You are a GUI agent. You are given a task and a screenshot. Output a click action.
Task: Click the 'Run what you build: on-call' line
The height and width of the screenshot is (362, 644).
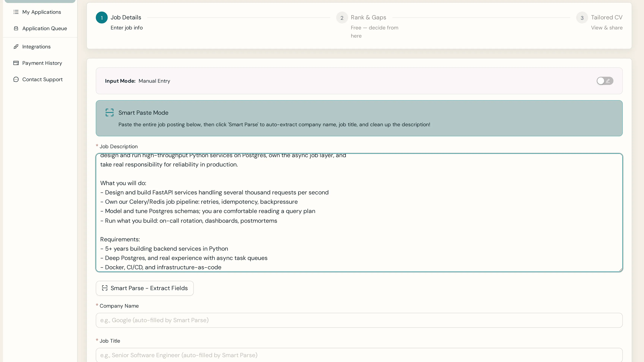coord(189,221)
